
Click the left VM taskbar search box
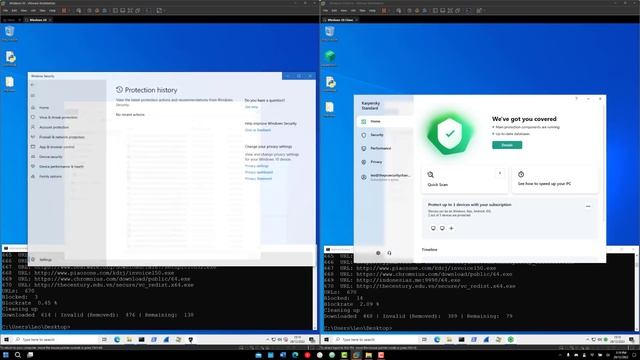point(56,340)
